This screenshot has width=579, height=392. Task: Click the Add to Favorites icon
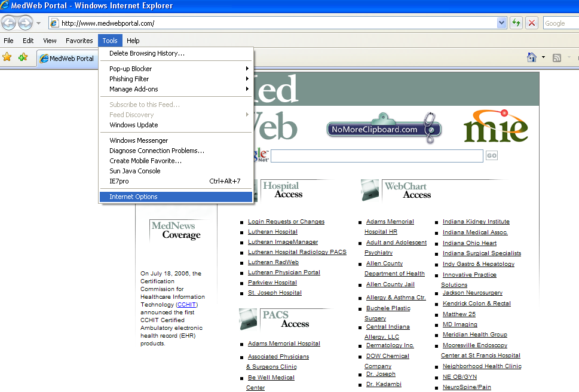coord(23,57)
